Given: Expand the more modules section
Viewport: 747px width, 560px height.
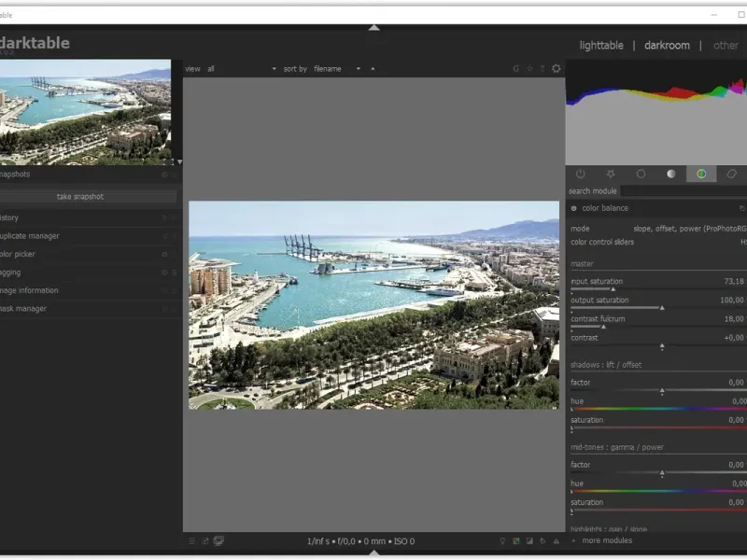Looking at the screenshot, I should coord(607,540).
